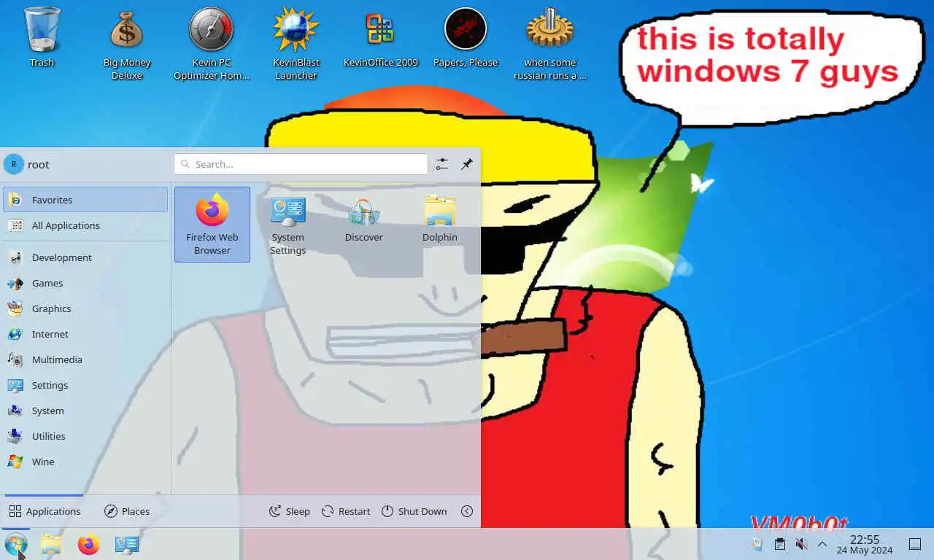Click the root user avatar
The image size is (934, 560).
(x=13, y=164)
